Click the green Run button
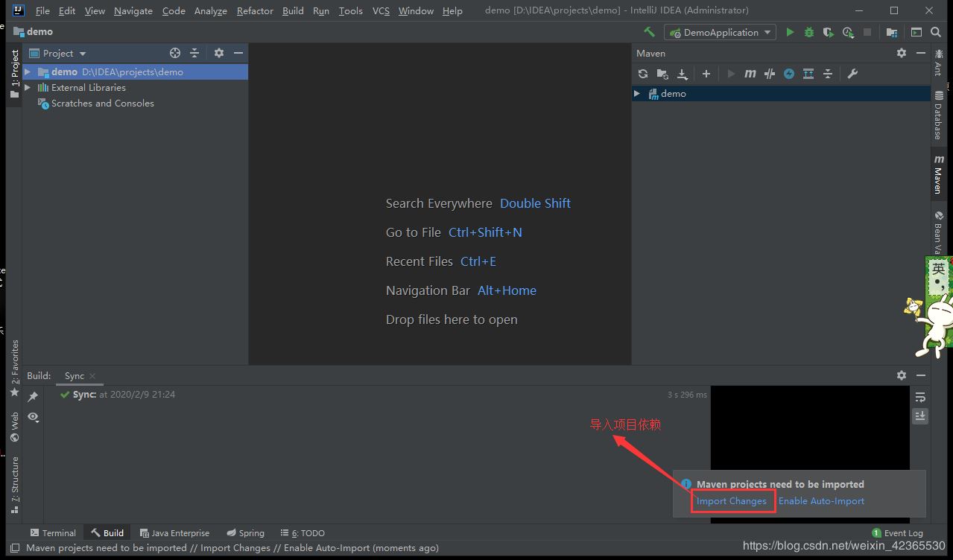The image size is (953, 560). coord(790,32)
